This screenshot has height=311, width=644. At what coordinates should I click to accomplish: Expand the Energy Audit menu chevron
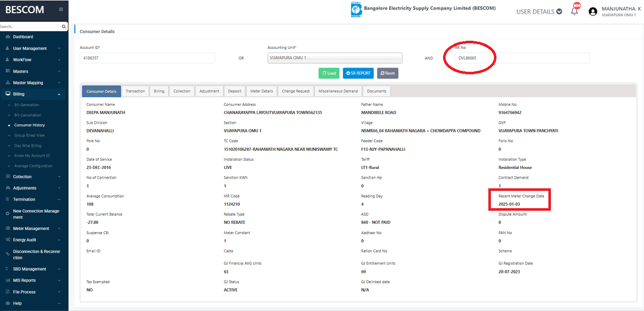coord(60,240)
